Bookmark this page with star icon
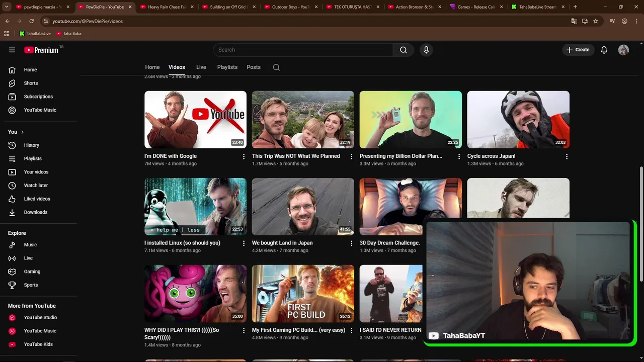Image resolution: width=644 pixels, height=362 pixels. click(596, 21)
